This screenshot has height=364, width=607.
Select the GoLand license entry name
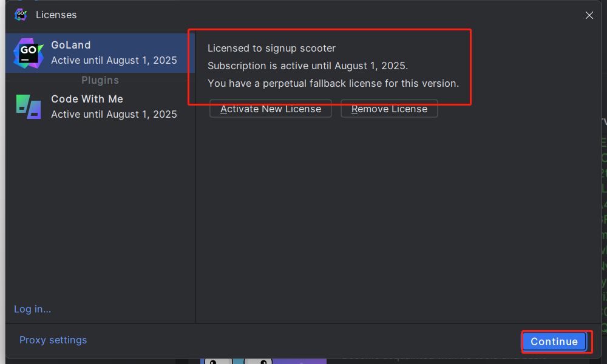click(x=71, y=45)
